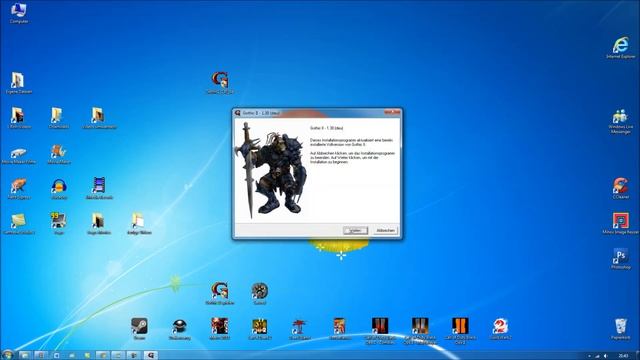Open the Gothic II Gold shortcut below the installer
The height and width of the screenshot is (360, 640).
pyautogui.click(x=220, y=293)
